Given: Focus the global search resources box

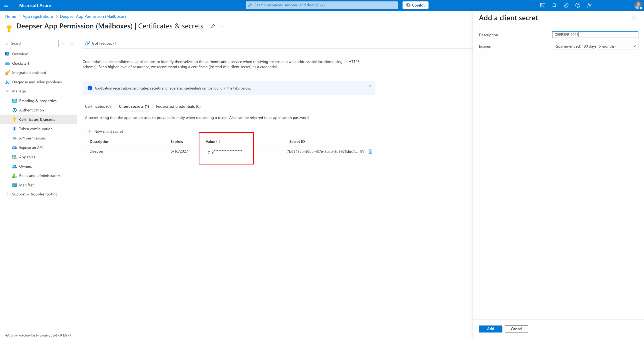Looking at the screenshot, I should click(x=322, y=5).
